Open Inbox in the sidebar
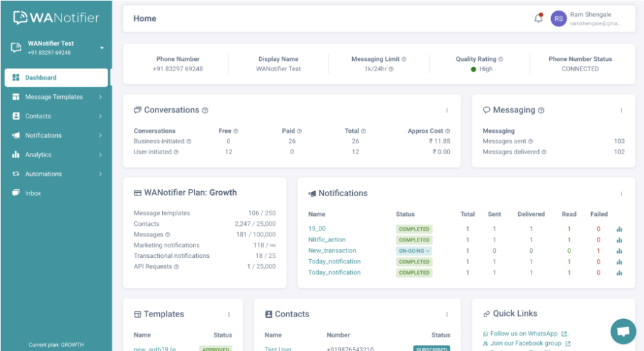Viewport: 644px width, 351px height. tap(33, 193)
